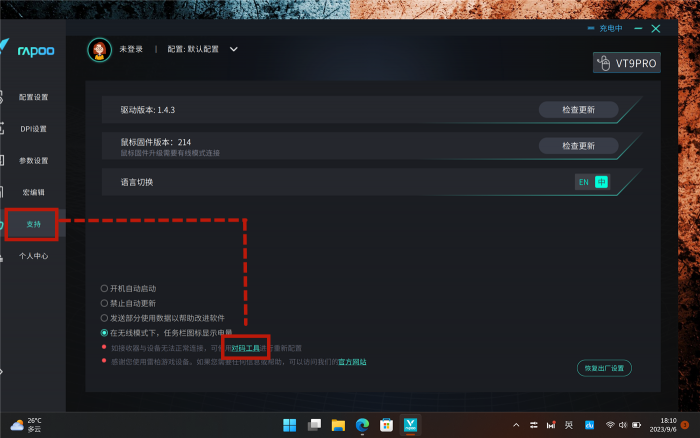Open Microsoft Edge from the taskbar

(362, 425)
